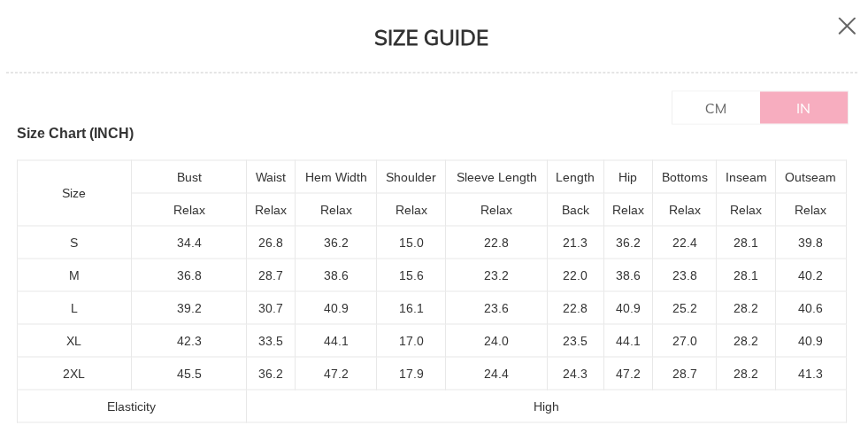868x433 pixels.
Task: Select the XL size row label
Action: tap(74, 341)
